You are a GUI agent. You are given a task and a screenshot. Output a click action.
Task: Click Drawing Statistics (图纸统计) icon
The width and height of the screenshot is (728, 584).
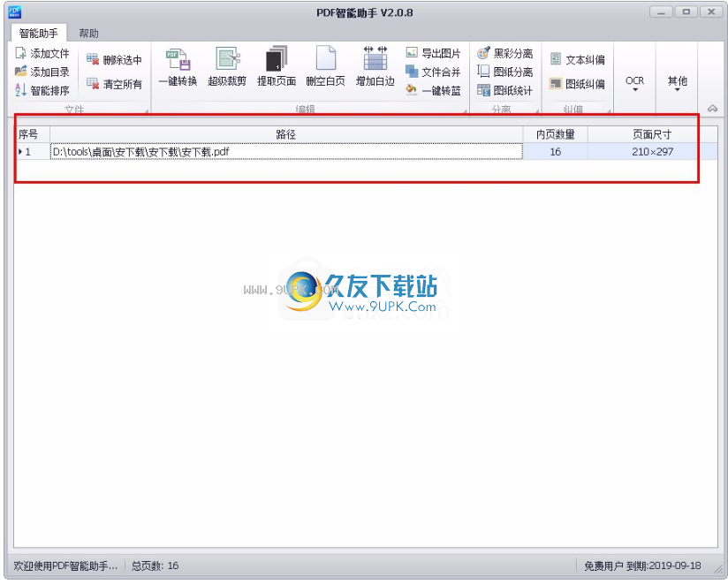(x=483, y=90)
